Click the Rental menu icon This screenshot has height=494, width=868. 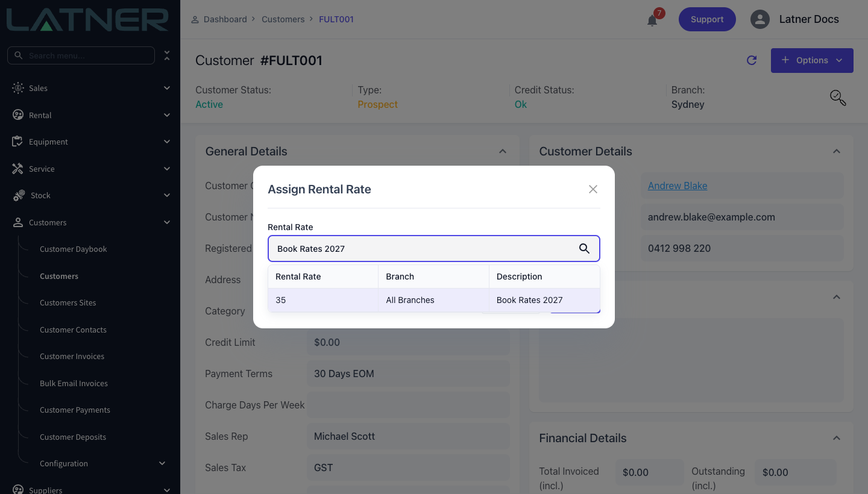[x=18, y=115]
